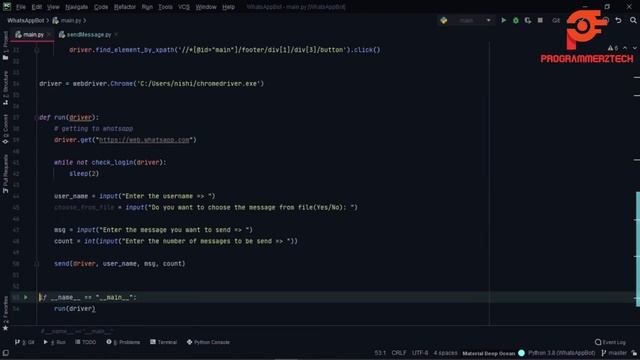Open the VCS menu

pyautogui.click(x=184, y=7)
